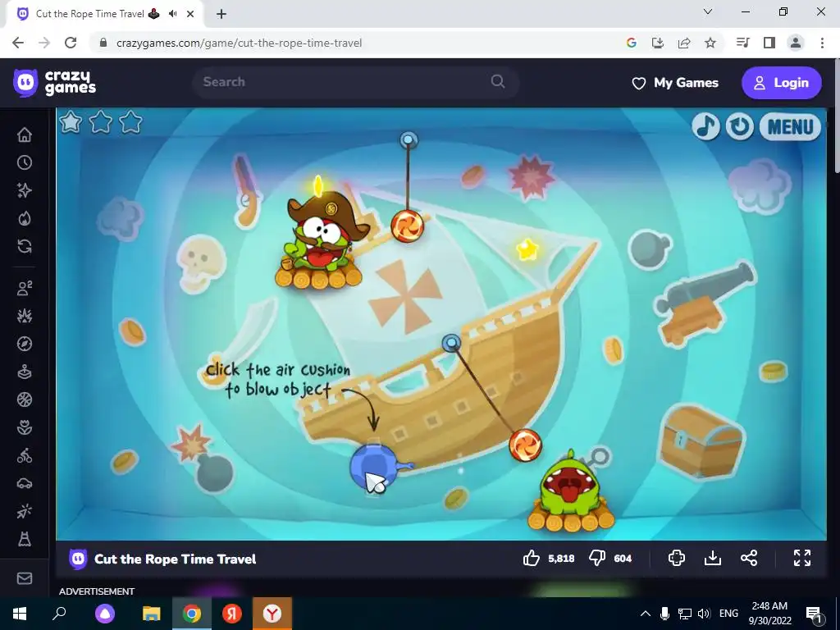Open the mail envelope sidebar icon
Viewport: 840px width, 630px height.
pos(25,578)
